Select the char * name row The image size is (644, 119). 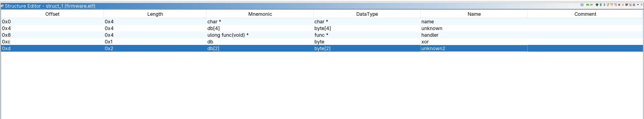click(x=427, y=22)
